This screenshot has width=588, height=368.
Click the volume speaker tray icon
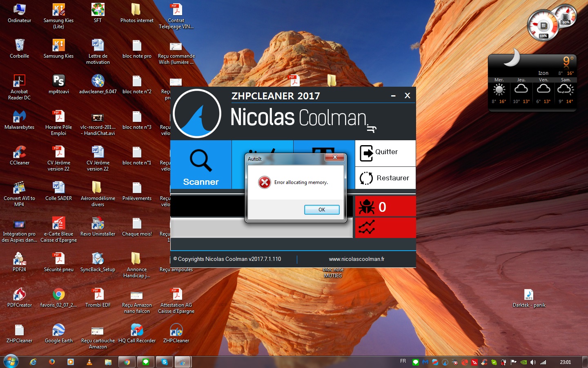pyautogui.click(x=533, y=362)
